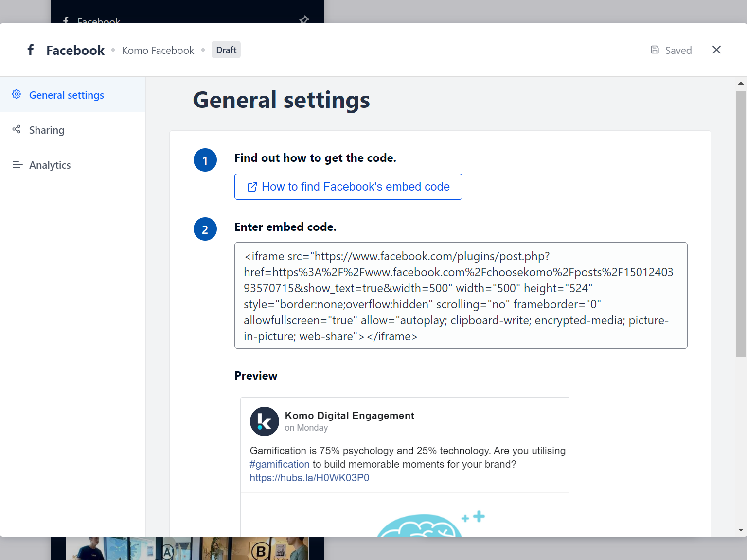
Task: Close the Facebook settings dialog
Action: click(x=716, y=50)
